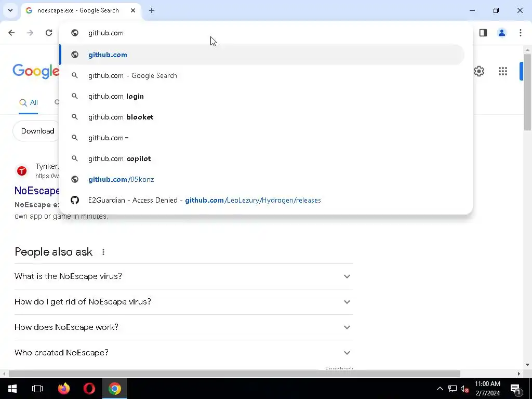Show hidden system tray icons
Image resolution: width=532 pixels, height=399 pixels.
click(x=440, y=389)
